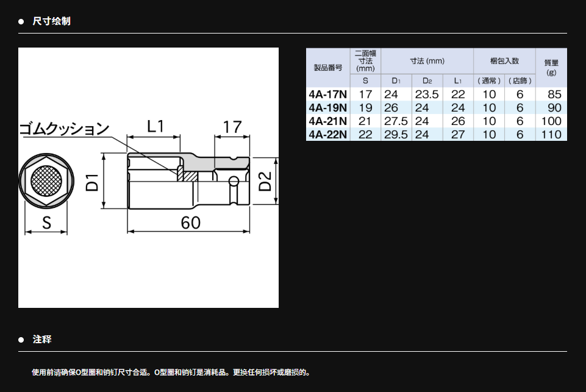Click the O型圈 usage note text
Image resolution: width=586 pixels, height=392 pixels.
click(x=171, y=371)
